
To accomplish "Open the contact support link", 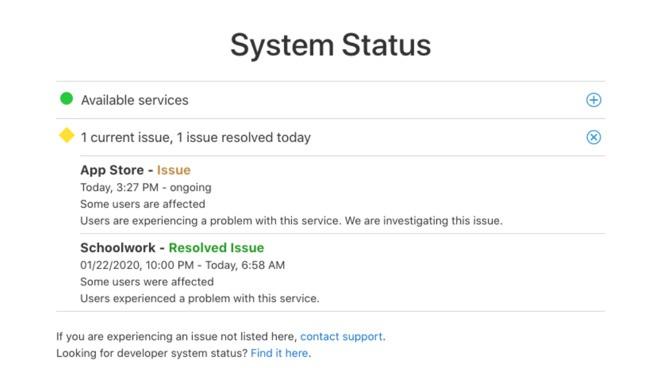I will (341, 336).
